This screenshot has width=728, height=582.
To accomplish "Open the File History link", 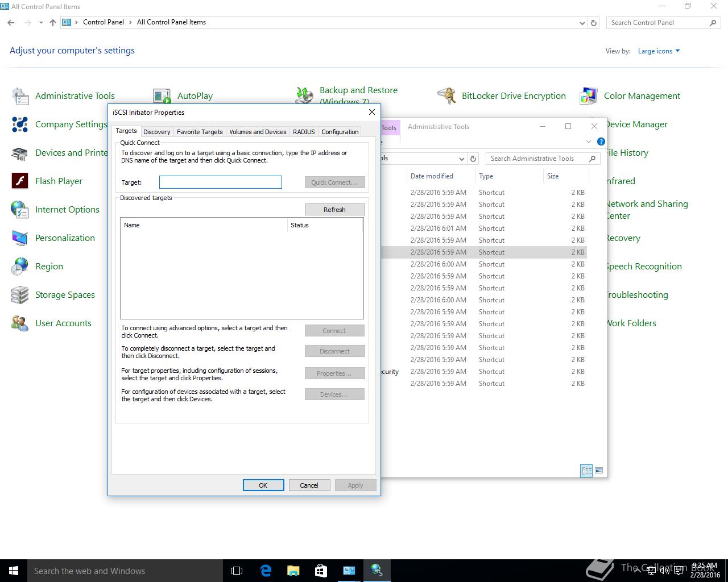I will (627, 153).
